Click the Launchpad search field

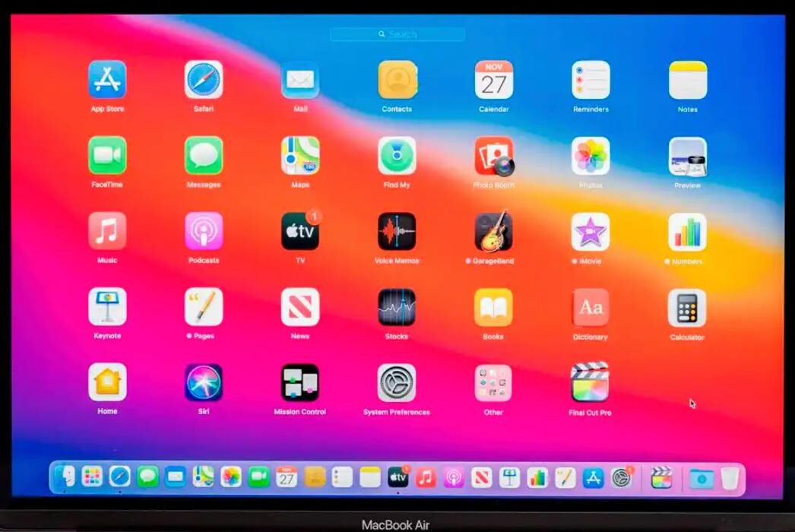397,34
